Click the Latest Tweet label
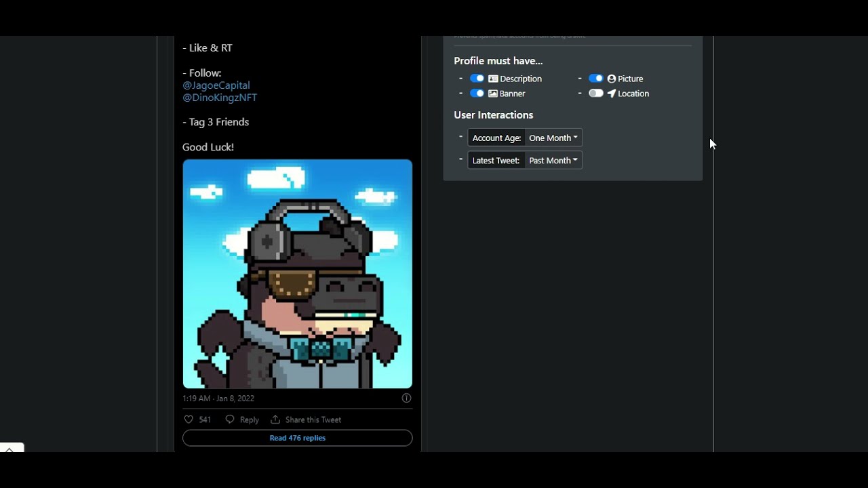Screen dimensions: 868x488 pyautogui.click(x=496, y=161)
